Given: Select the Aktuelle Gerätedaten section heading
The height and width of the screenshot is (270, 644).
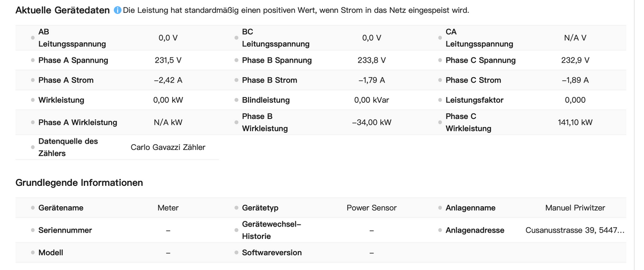Looking at the screenshot, I should click(x=63, y=11).
